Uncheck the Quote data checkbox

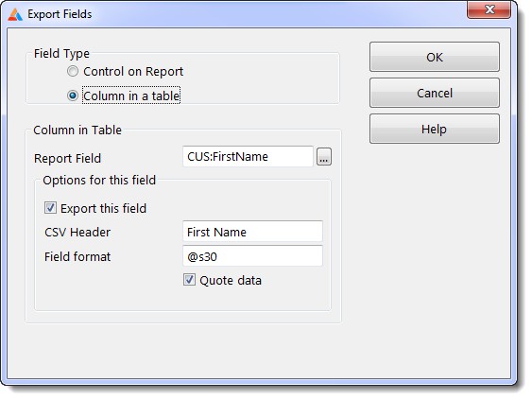[189, 280]
